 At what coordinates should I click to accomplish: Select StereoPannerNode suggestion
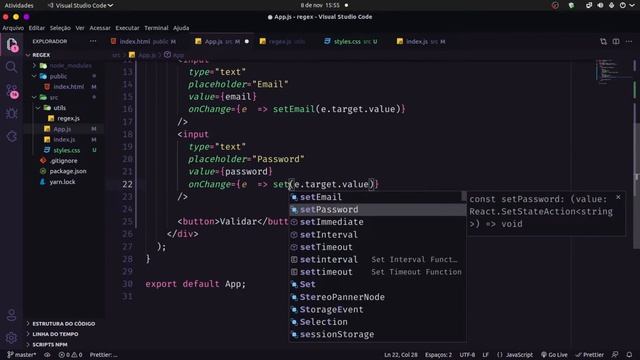click(x=377, y=297)
